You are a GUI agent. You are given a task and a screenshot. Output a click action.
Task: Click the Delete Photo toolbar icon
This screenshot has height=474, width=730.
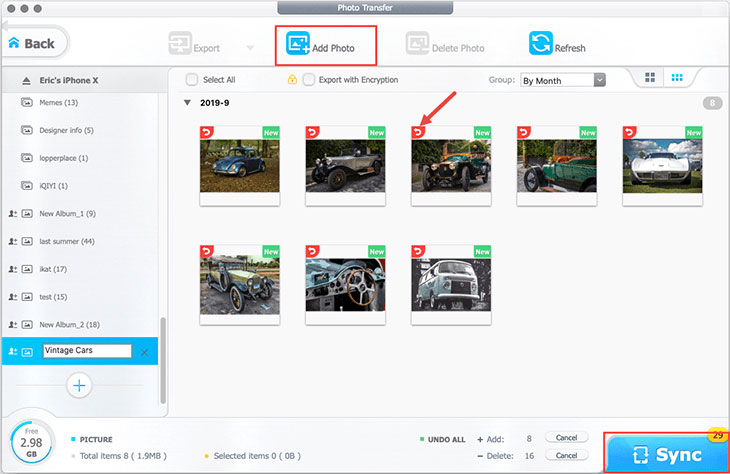point(417,43)
